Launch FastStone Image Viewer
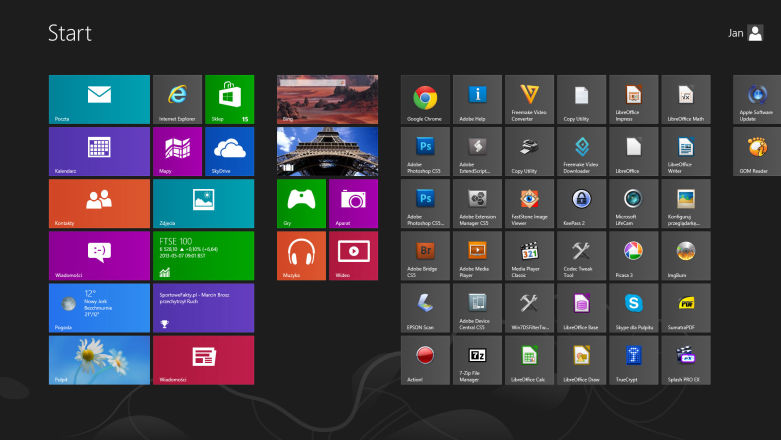Screen dimensions: 781x440 pos(529,203)
